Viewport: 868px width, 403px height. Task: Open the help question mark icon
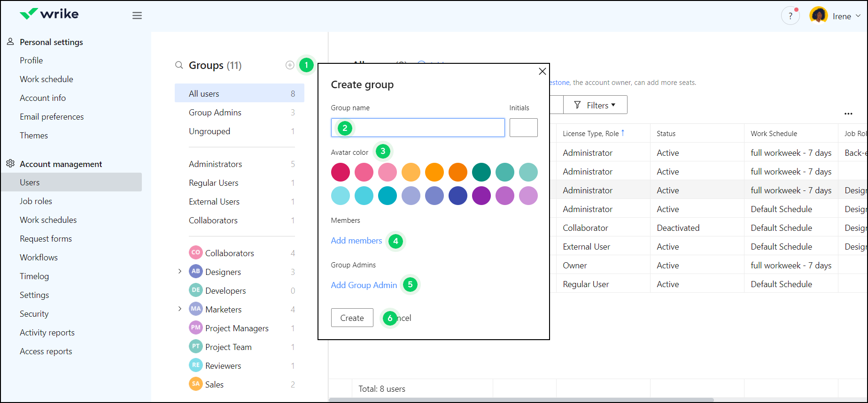click(790, 16)
